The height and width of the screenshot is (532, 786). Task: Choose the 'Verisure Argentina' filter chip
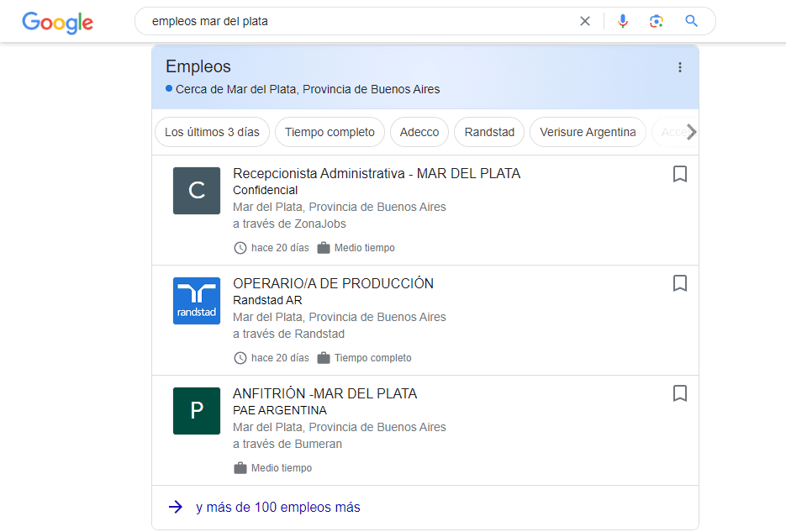click(x=588, y=132)
